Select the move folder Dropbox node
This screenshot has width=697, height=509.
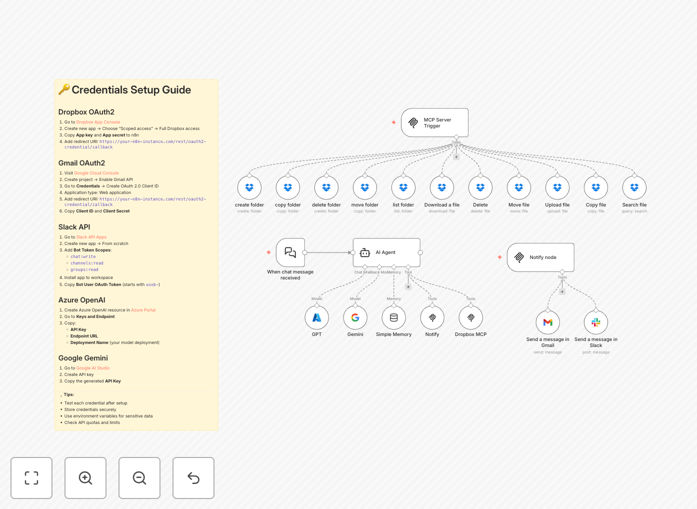365,188
